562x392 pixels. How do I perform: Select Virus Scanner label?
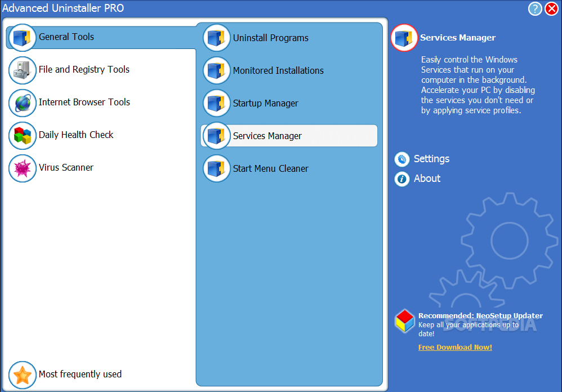pyautogui.click(x=66, y=167)
